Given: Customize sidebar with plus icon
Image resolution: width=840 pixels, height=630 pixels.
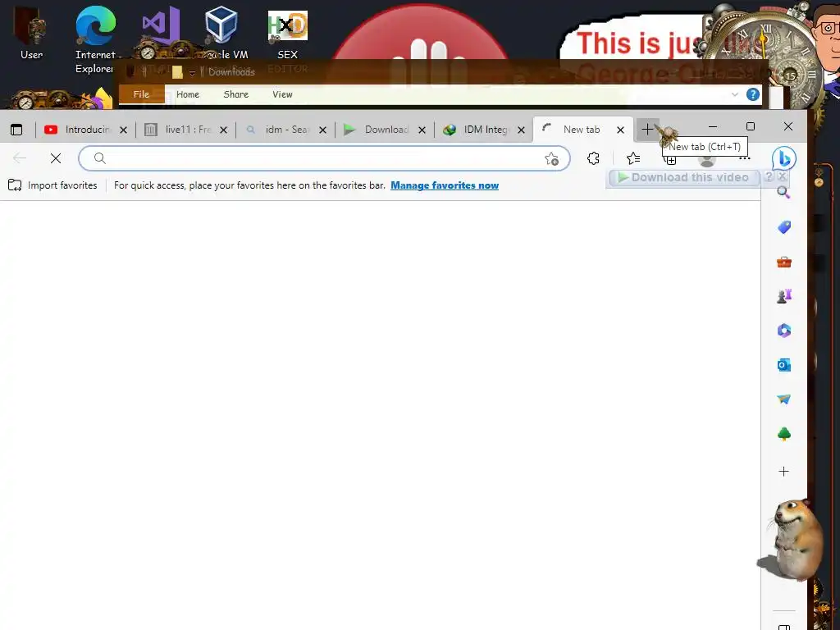Looking at the screenshot, I should 783,472.
